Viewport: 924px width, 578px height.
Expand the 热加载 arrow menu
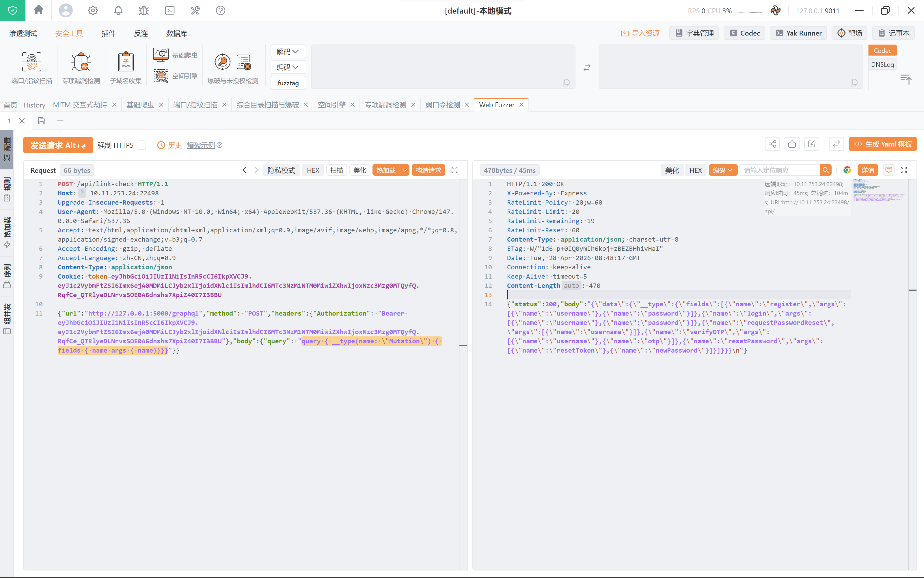click(x=405, y=170)
